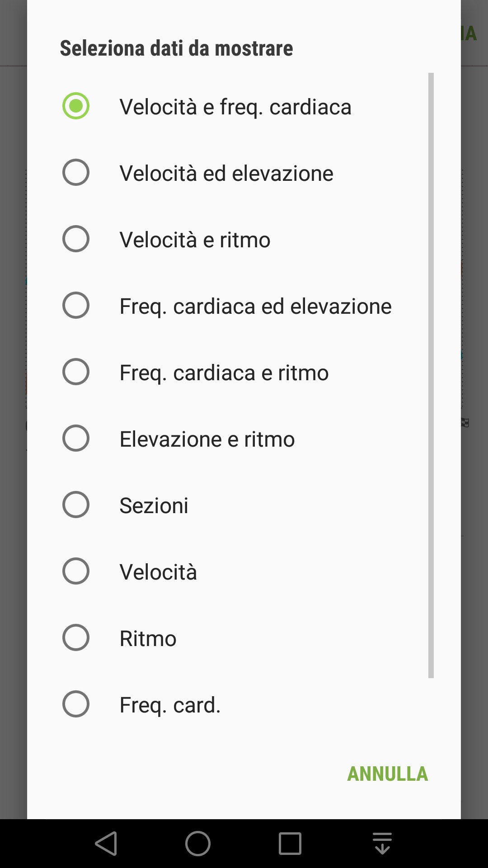Screen dimensions: 488x868
Task: Tap the Velocità only radio button
Action: [76, 571]
